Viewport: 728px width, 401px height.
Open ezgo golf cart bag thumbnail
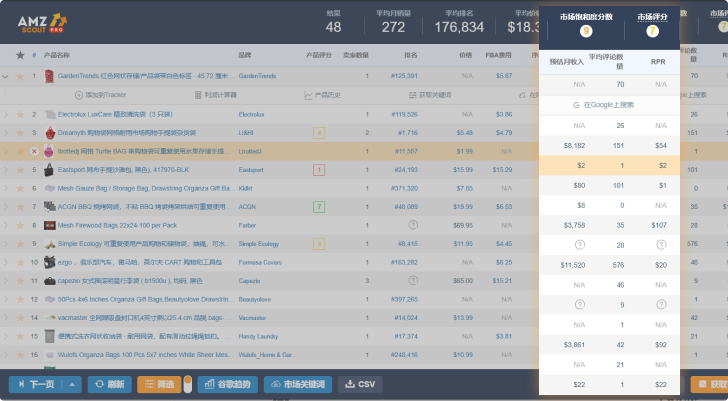[49, 262]
